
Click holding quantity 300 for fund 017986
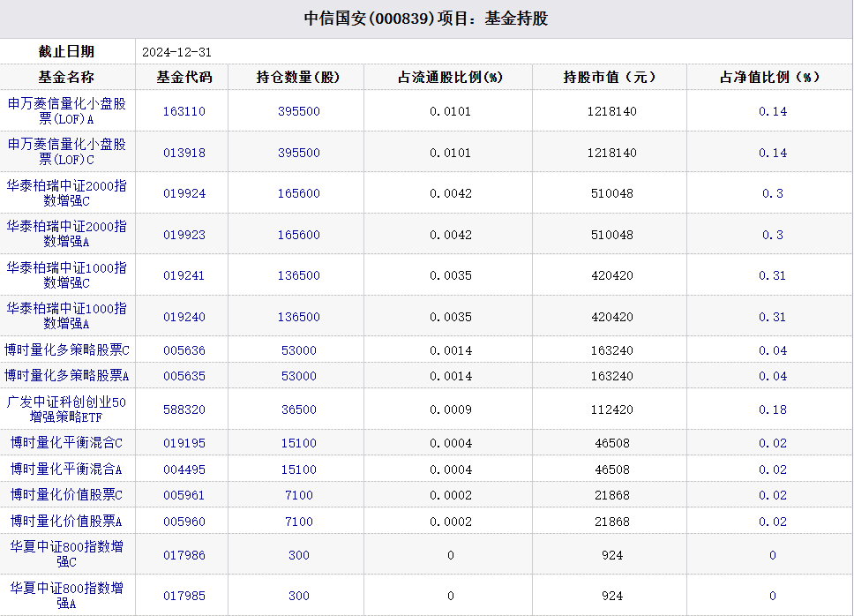[x=298, y=555]
